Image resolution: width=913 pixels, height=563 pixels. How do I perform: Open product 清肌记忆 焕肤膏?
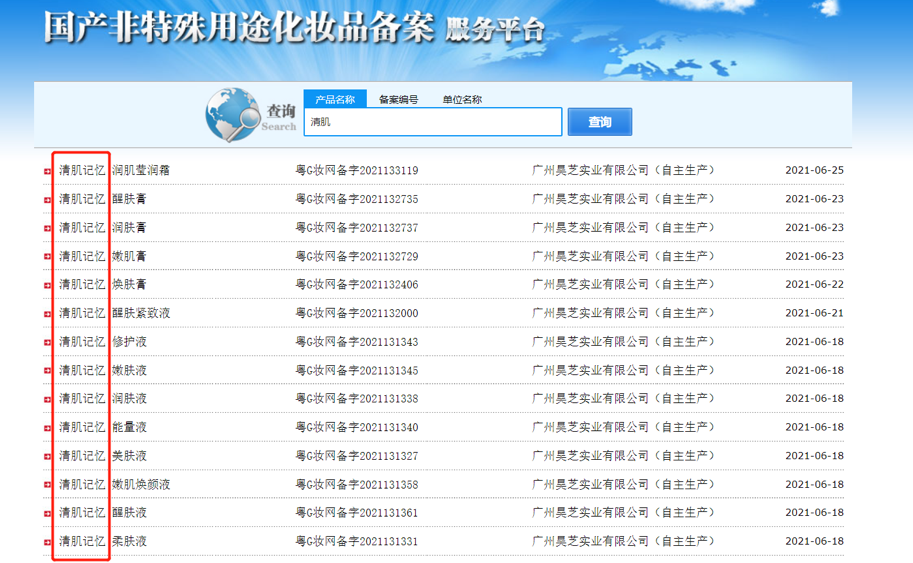pos(102,284)
